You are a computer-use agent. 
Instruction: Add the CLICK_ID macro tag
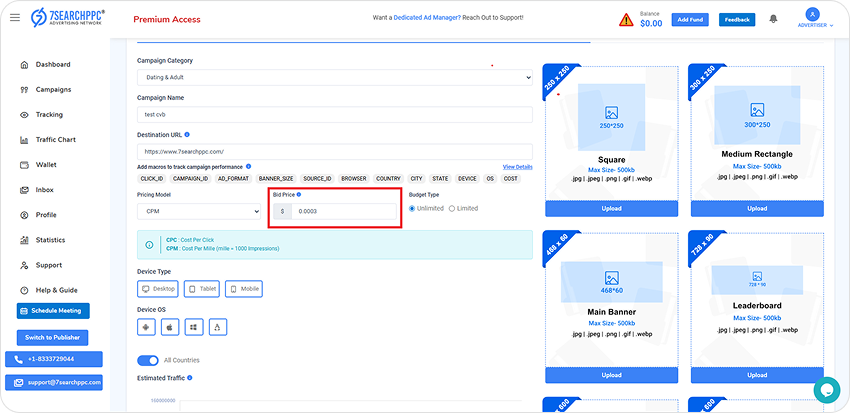[151, 178]
